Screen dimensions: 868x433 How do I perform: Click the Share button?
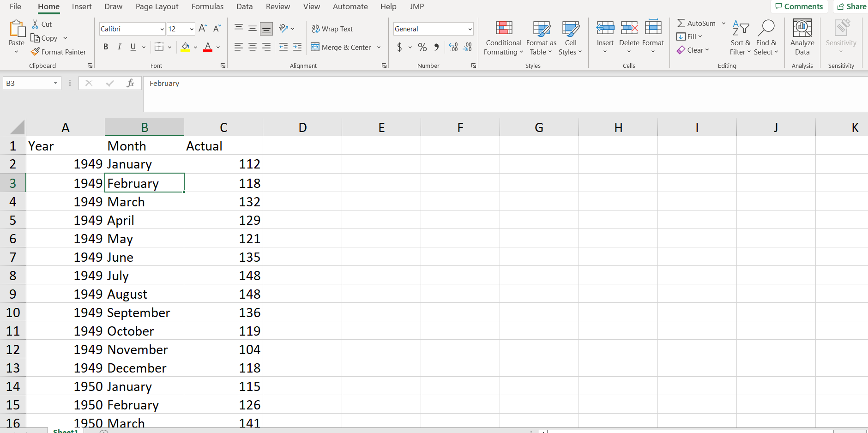(x=854, y=6)
